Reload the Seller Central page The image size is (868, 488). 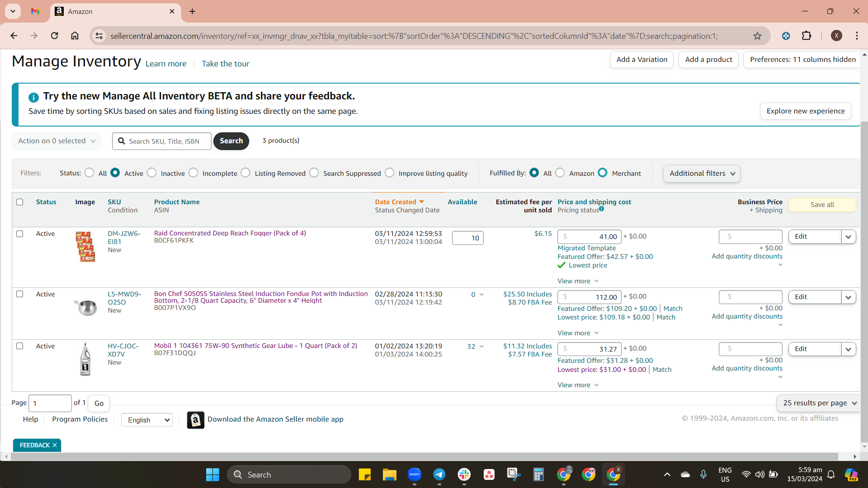(54, 36)
